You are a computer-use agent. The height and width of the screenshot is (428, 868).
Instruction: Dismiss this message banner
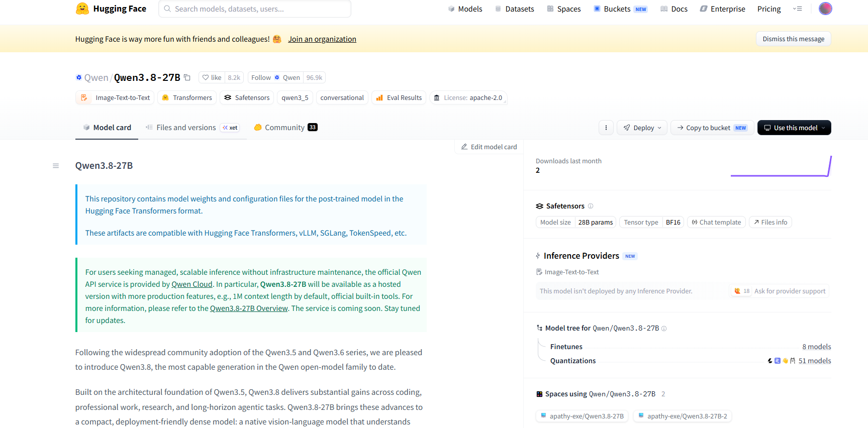(x=793, y=39)
